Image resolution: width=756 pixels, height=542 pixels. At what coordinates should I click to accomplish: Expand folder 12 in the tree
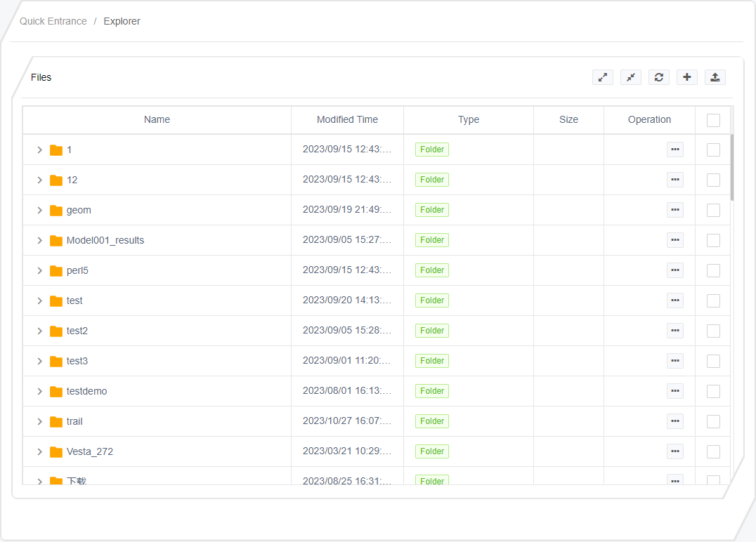tap(39, 180)
